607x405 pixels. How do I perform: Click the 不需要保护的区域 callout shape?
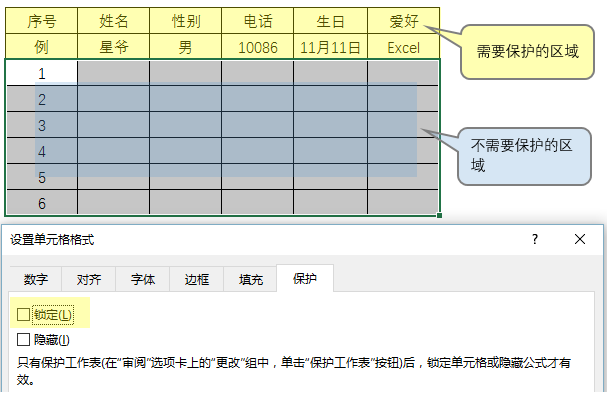(524, 156)
